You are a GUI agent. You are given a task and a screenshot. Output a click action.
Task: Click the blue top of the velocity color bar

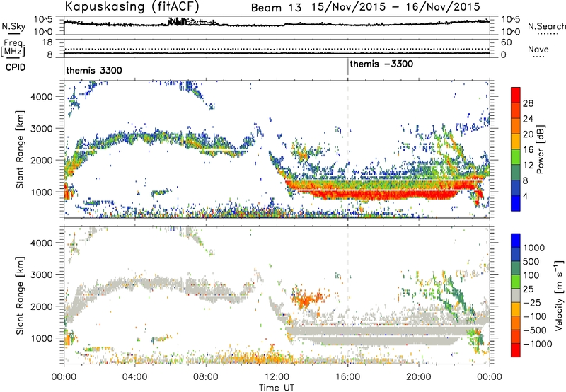[516, 240]
